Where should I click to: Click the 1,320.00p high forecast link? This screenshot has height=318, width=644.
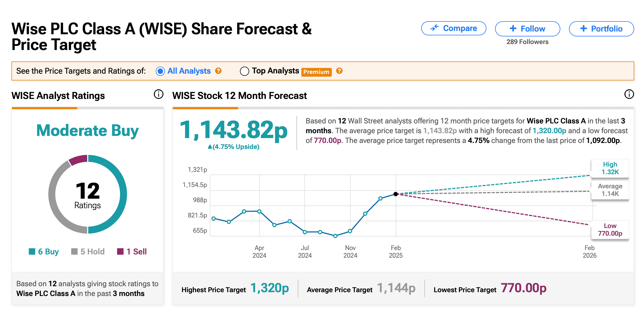(x=549, y=131)
